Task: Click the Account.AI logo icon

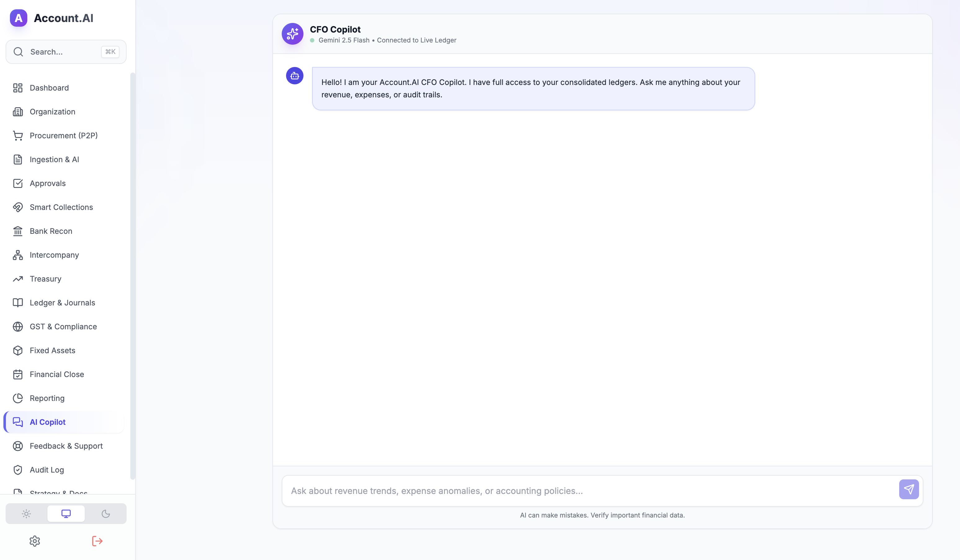Action: (x=19, y=18)
